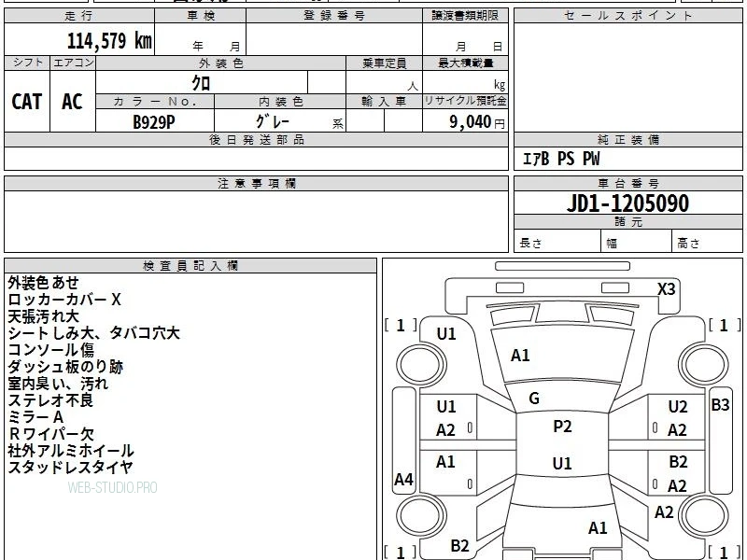The image size is (747, 560).
Task: Click the U2 mark on door
Action: (x=678, y=407)
